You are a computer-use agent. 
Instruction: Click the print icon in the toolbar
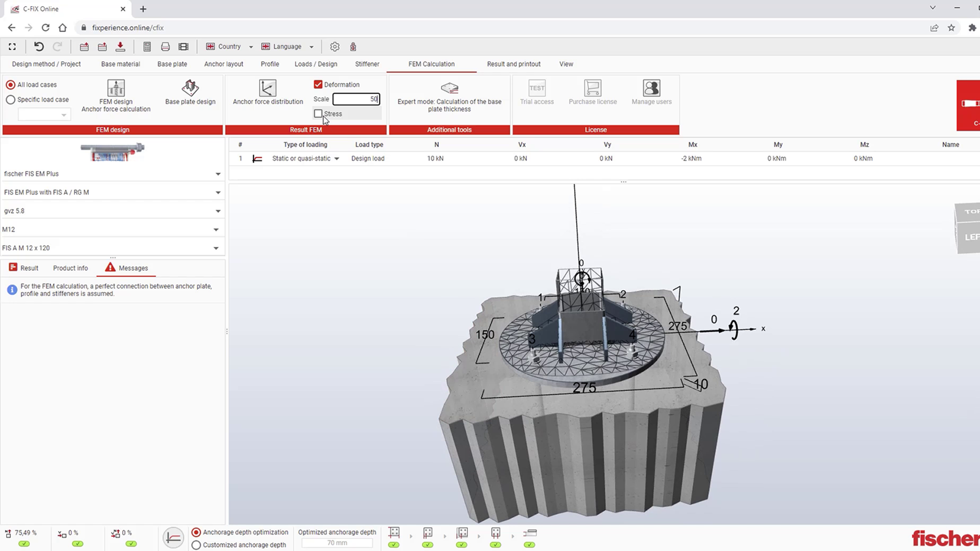tap(165, 46)
